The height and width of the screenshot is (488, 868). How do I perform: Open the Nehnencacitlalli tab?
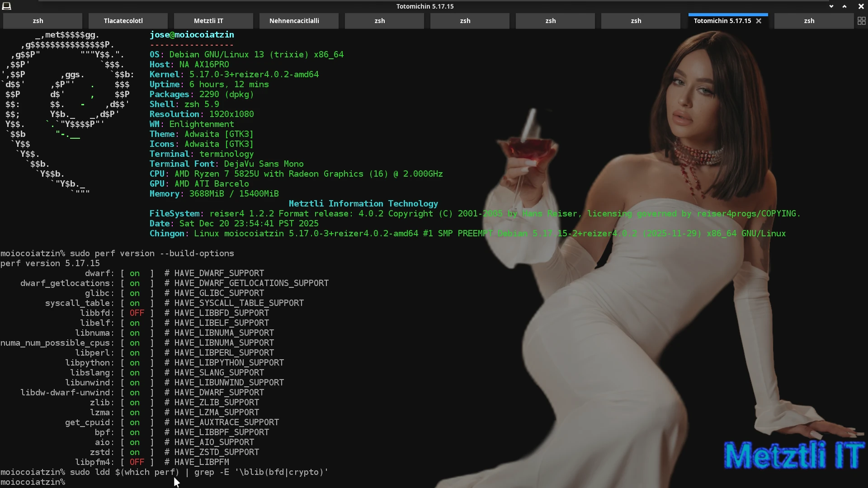point(294,21)
